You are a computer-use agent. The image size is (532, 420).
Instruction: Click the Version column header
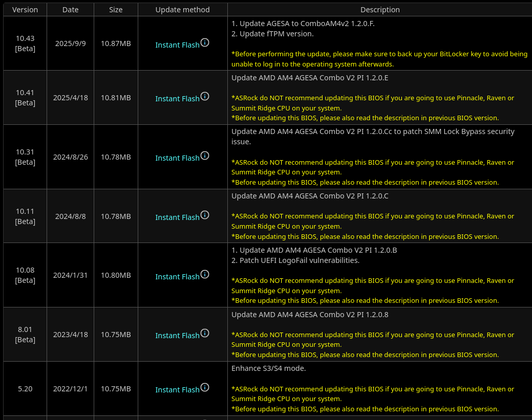25,10
